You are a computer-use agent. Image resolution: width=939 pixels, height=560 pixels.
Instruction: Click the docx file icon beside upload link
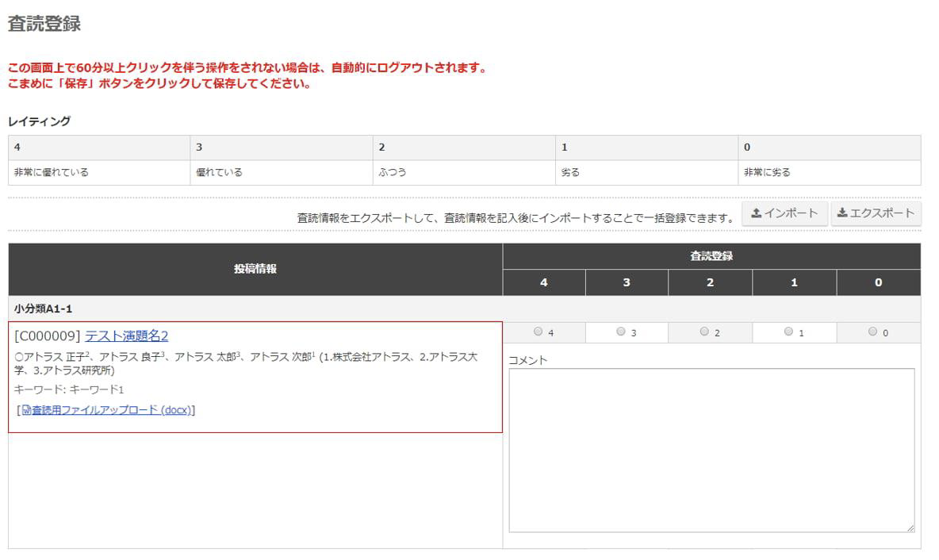(x=26, y=410)
